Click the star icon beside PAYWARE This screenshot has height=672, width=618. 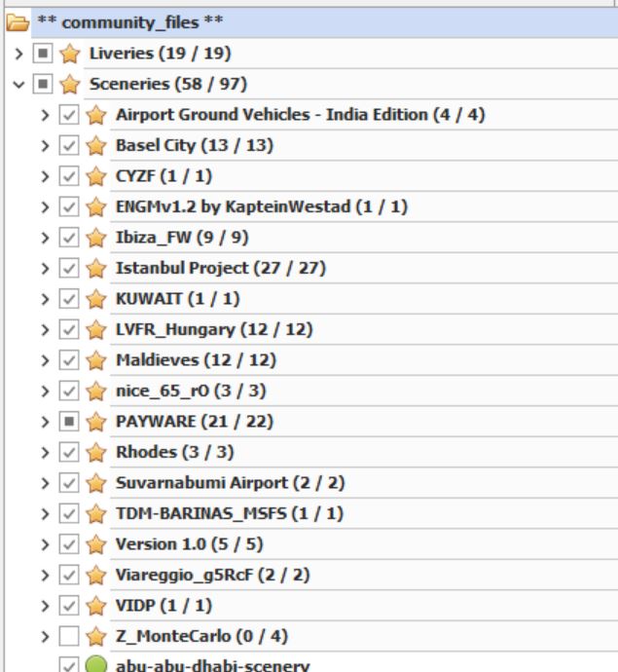point(96,422)
